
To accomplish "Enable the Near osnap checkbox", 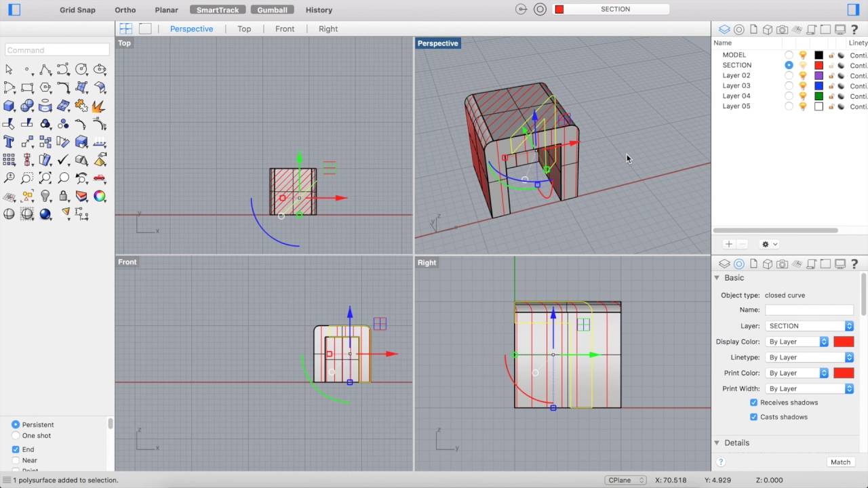I will pos(16,460).
